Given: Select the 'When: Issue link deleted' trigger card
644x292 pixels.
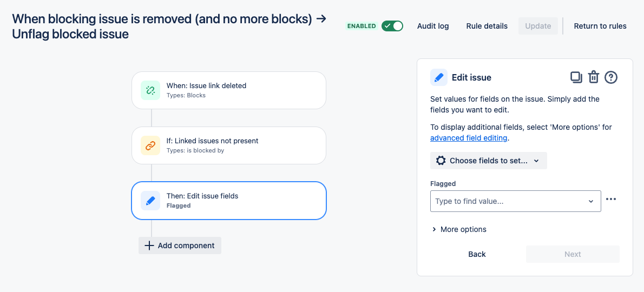Looking at the screenshot, I should [229, 90].
